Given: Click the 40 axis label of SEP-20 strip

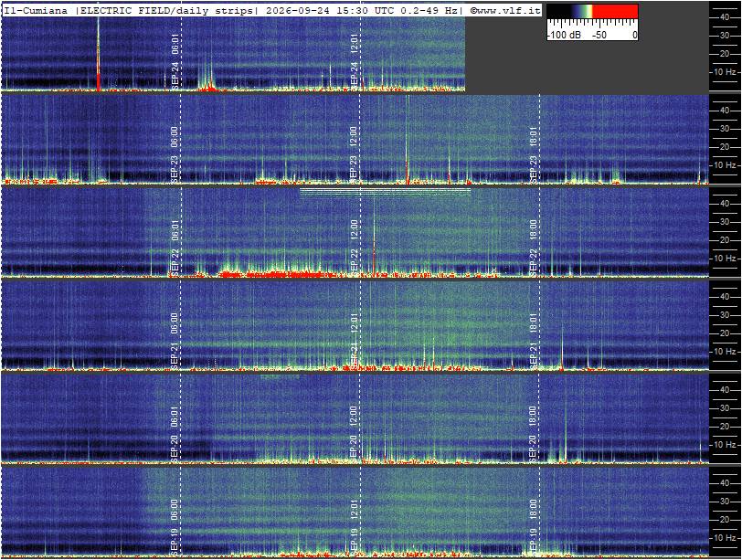Looking at the screenshot, I should (x=725, y=390).
